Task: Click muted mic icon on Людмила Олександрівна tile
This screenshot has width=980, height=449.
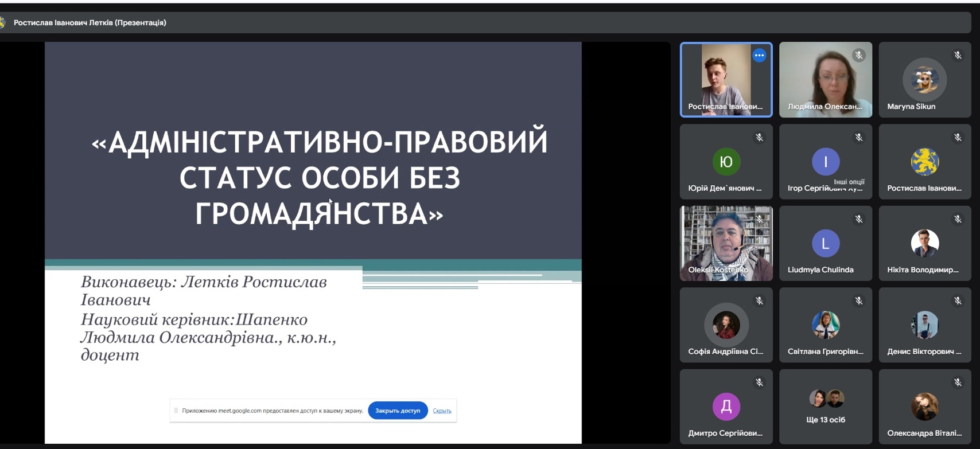Action: [858, 56]
